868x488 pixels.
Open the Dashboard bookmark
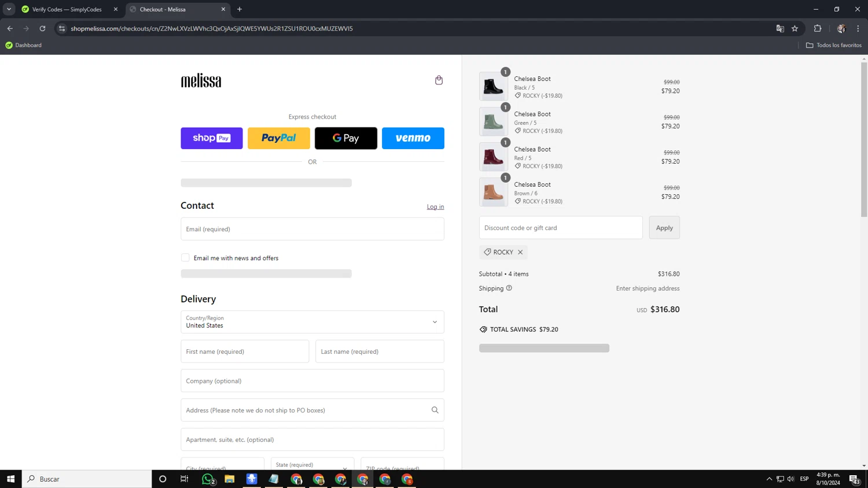point(23,45)
